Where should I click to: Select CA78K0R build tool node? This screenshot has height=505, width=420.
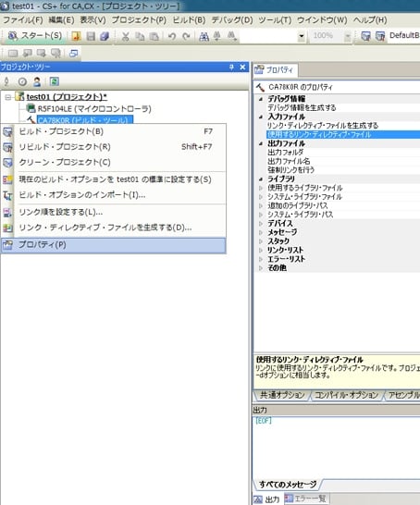tap(85, 120)
